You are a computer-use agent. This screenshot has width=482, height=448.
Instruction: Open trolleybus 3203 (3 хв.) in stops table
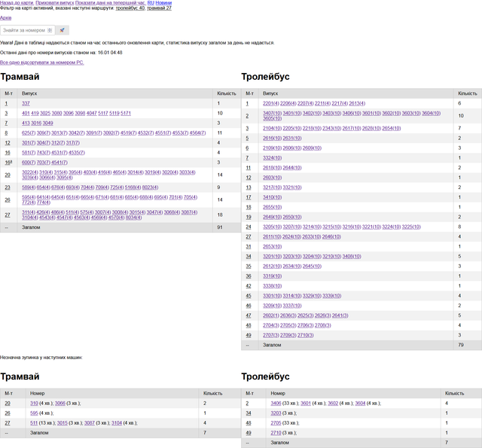coord(276,413)
